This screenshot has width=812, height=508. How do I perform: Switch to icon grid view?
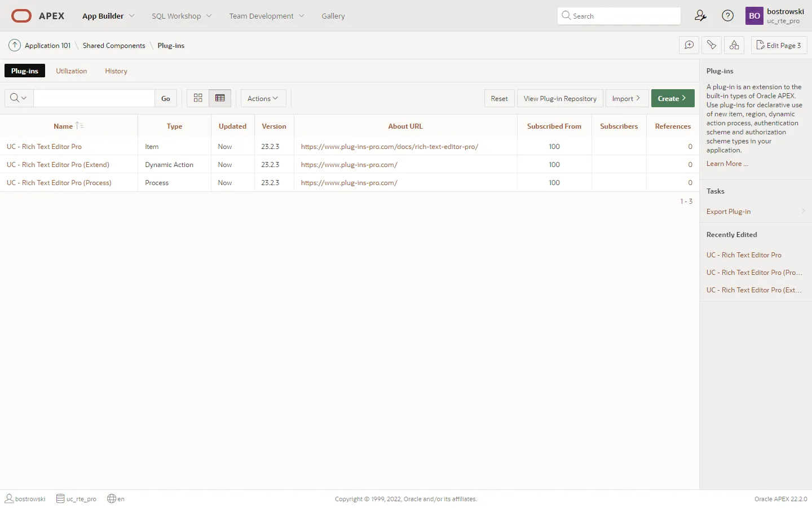pyautogui.click(x=198, y=98)
